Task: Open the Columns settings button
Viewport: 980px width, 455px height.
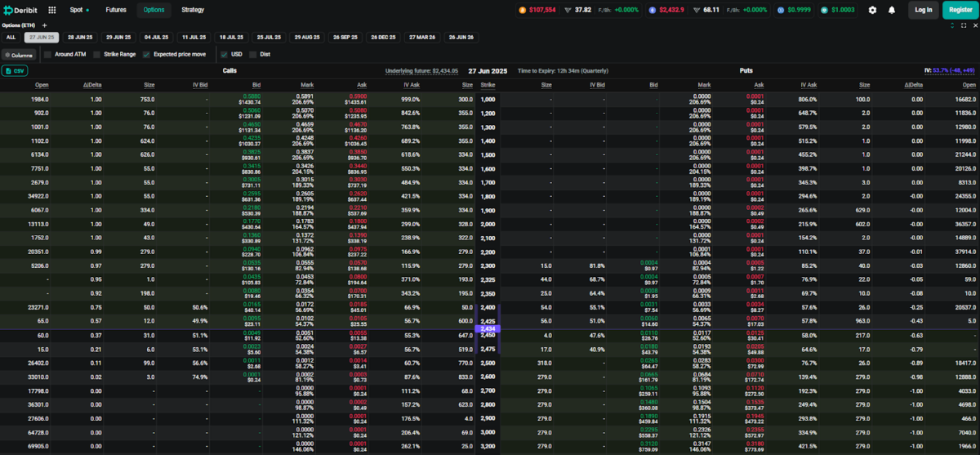Action: (18, 55)
